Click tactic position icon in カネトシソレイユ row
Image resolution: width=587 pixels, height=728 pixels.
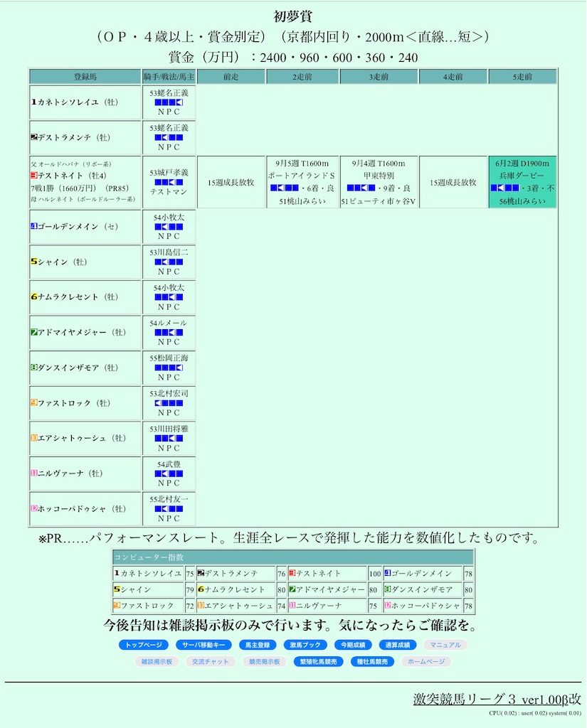tap(169, 102)
